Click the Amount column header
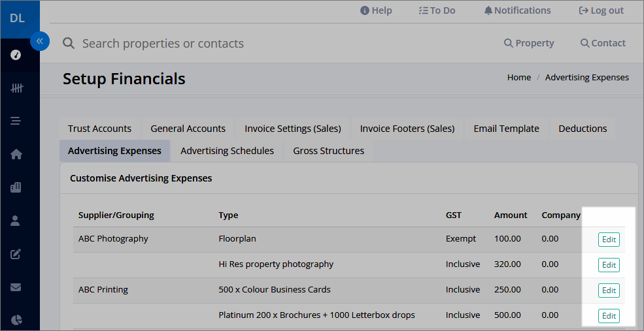Viewport: 644px width, 331px height. (x=511, y=215)
